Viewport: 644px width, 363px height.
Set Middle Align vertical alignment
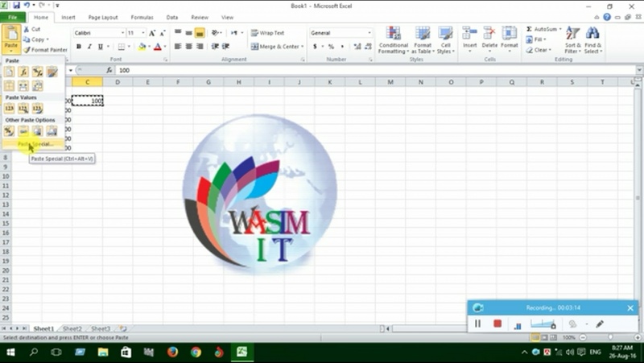click(x=188, y=33)
